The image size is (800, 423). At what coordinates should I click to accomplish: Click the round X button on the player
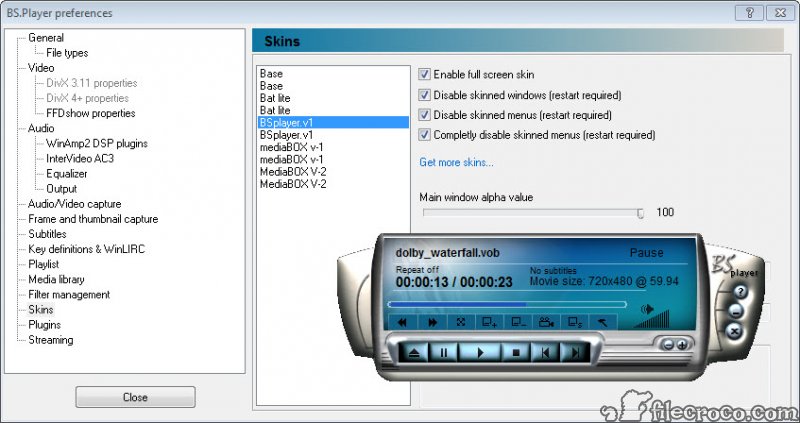pyautogui.click(x=734, y=332)
